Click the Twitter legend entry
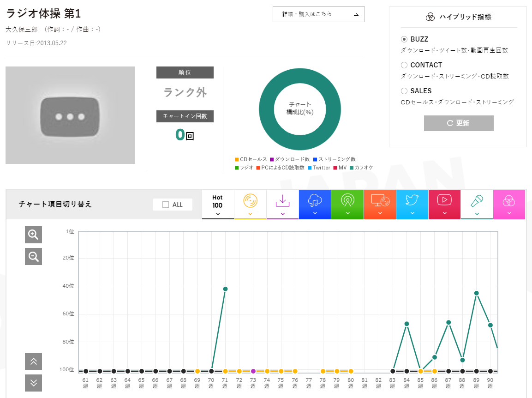The image size is (532, 398). click(319, 168)
